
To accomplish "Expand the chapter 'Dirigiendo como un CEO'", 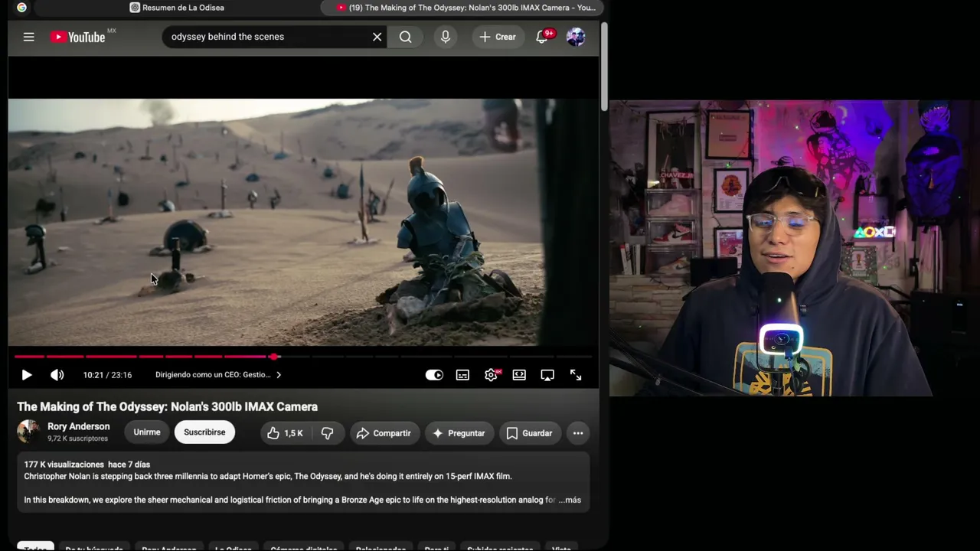I will [218, 375].
